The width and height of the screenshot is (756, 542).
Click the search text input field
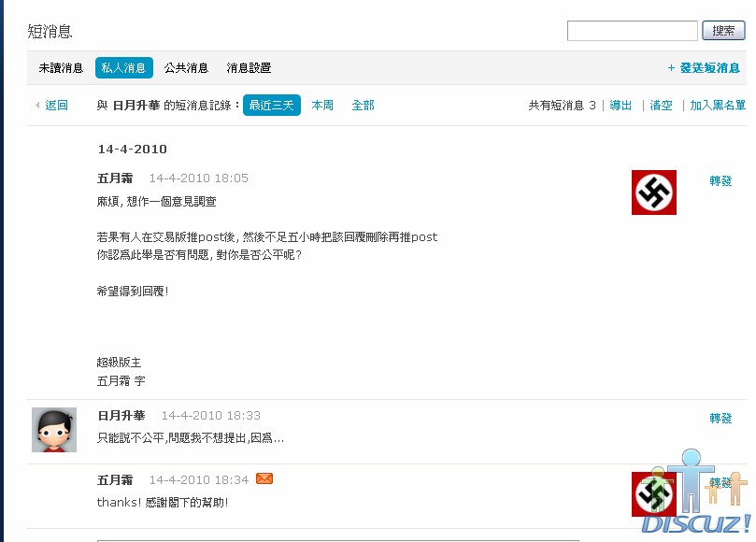(632, 31)
